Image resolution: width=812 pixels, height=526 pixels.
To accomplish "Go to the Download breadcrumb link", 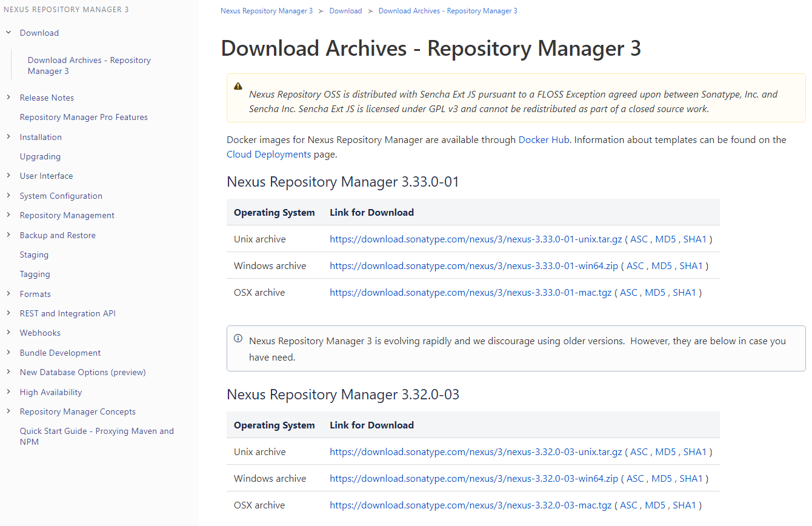I will click(345, 11).
